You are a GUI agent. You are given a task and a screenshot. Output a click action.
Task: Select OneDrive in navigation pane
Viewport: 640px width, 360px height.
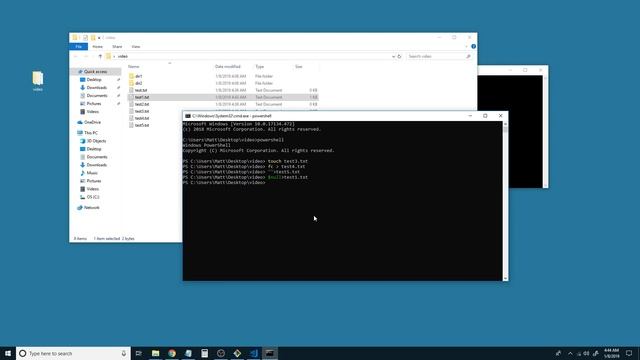92,122
